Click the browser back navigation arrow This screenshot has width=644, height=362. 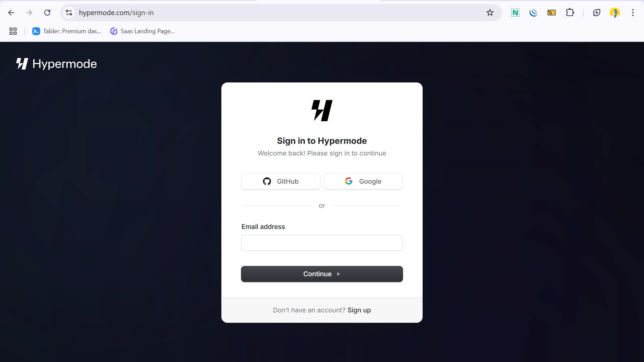coord(11,12)
